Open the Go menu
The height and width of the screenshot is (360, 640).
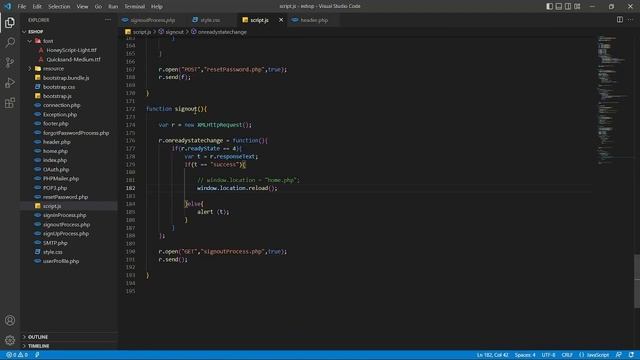[98, 7]
